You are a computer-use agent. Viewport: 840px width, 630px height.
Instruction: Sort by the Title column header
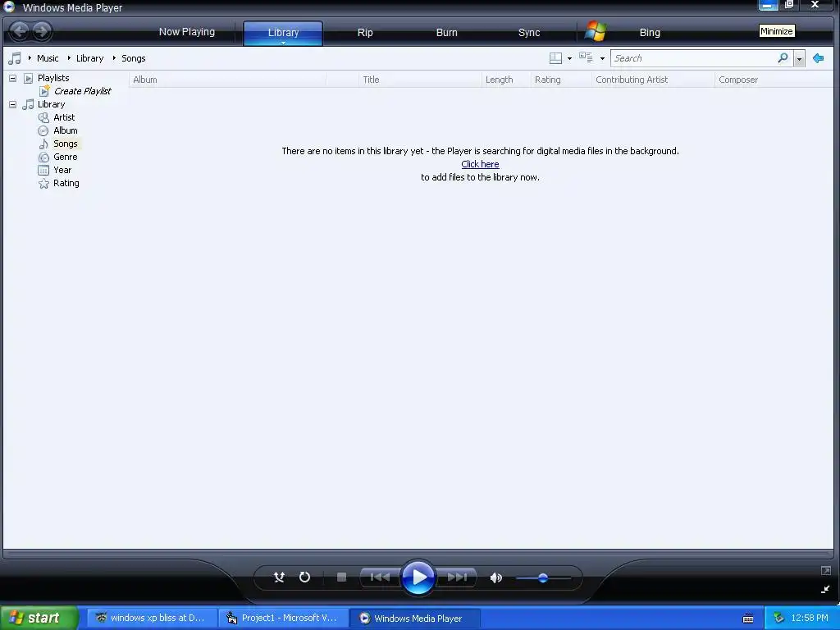(420, 80)
